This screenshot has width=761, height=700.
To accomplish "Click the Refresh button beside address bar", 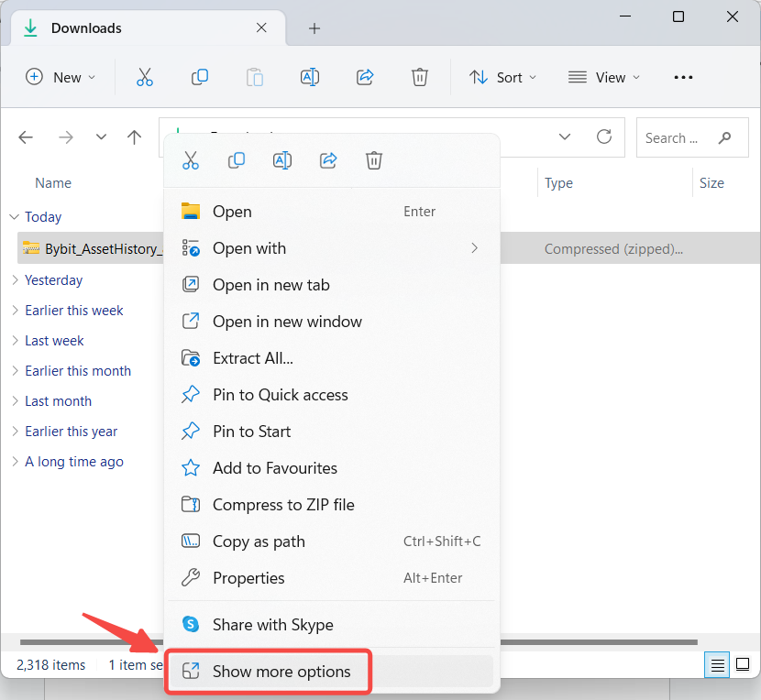I will coord(604,137).
